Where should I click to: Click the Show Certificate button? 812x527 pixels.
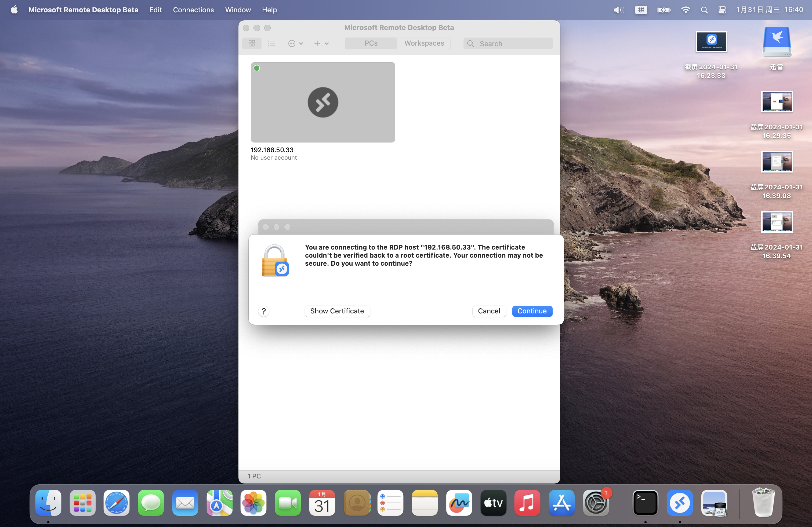[337, 311]
